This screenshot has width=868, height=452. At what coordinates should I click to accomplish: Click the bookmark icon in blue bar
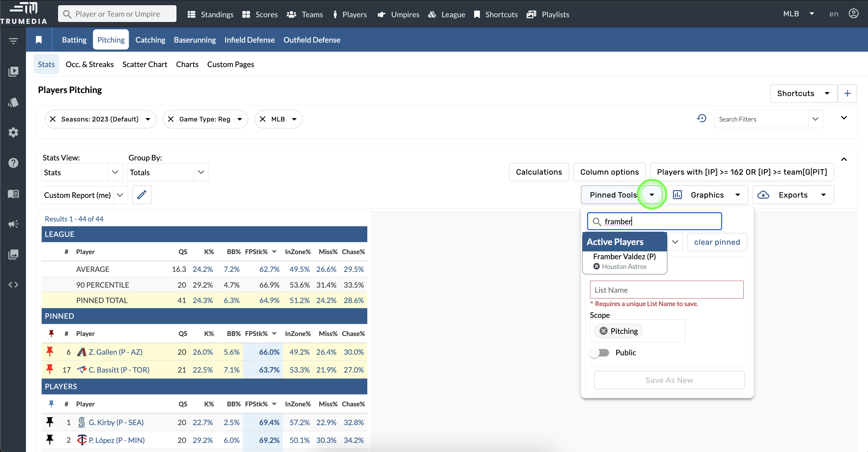click(39, 40)
